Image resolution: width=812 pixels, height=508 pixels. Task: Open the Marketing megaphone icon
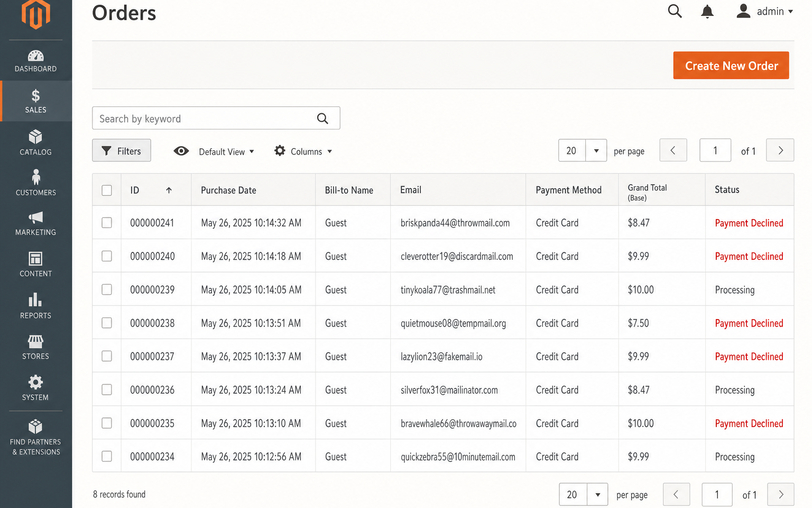35,217
